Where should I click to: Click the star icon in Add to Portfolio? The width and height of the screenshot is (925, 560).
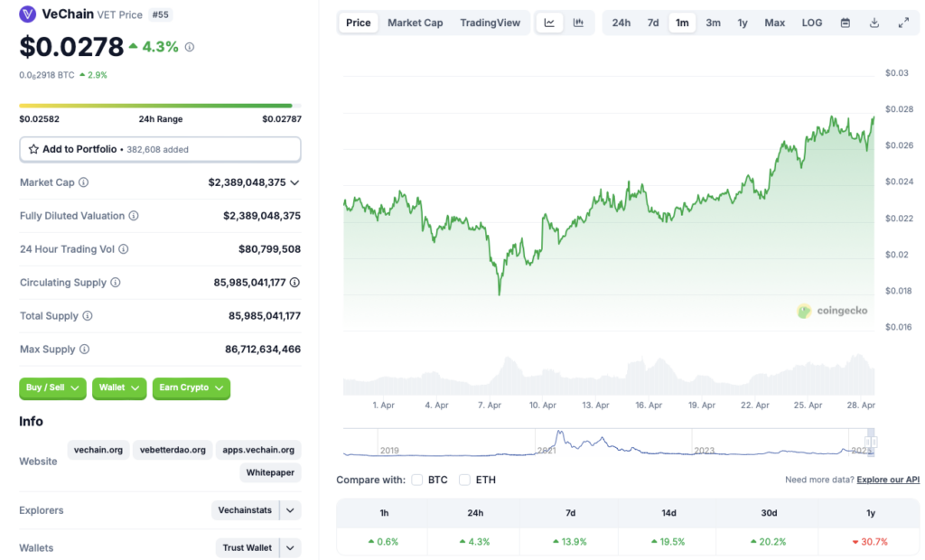tap(33, 149)
